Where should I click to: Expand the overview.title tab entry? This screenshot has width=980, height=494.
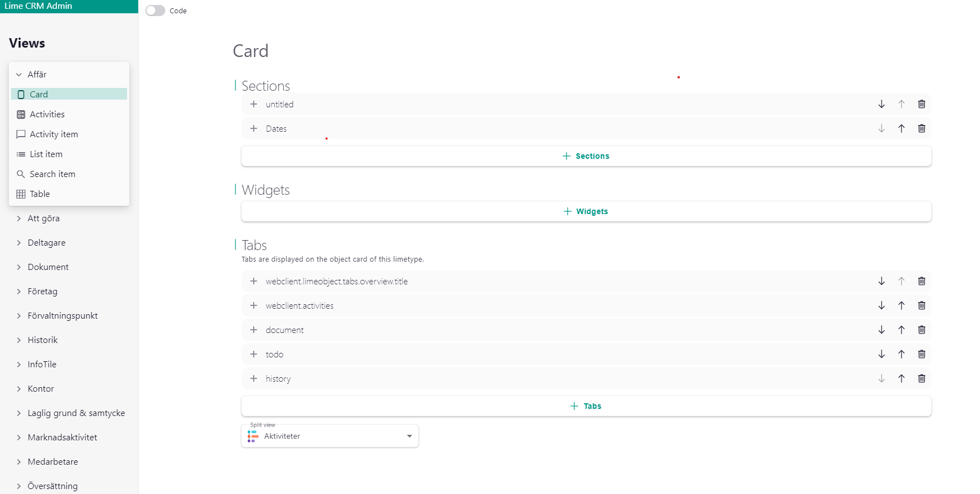click(x=254, y=281)
